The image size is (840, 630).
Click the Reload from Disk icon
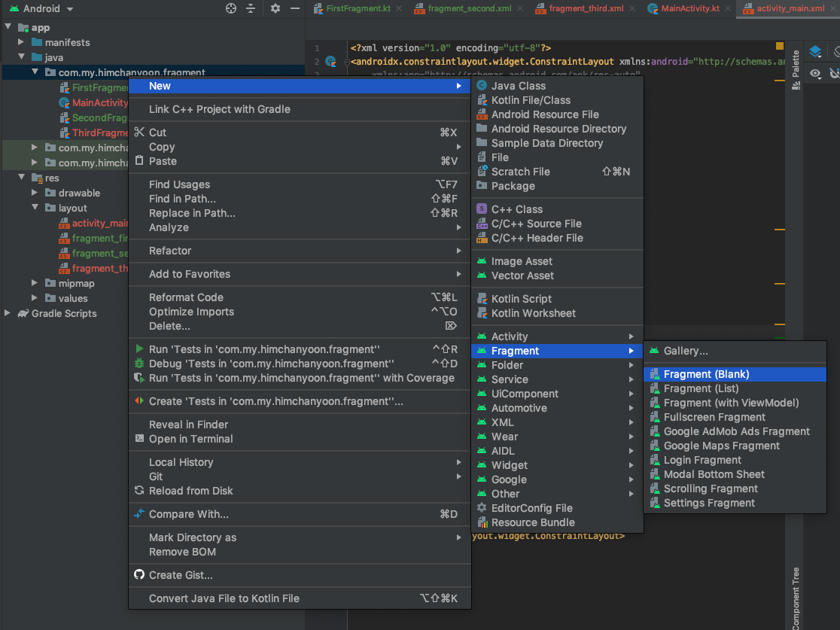[x=139, y=490]
